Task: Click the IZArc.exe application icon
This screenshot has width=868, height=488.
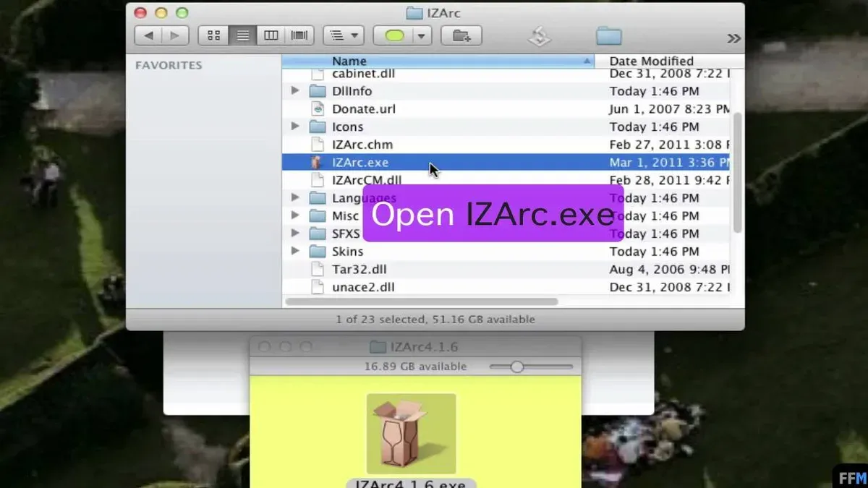Action: pos(318,163)
